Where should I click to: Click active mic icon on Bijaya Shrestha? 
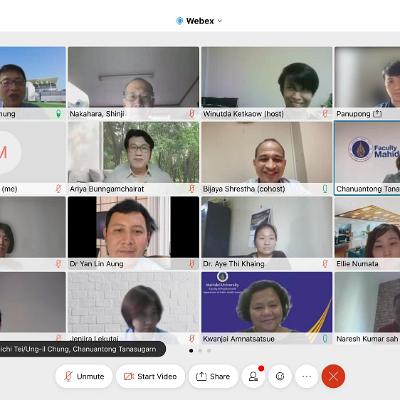[x=325, y=189]
